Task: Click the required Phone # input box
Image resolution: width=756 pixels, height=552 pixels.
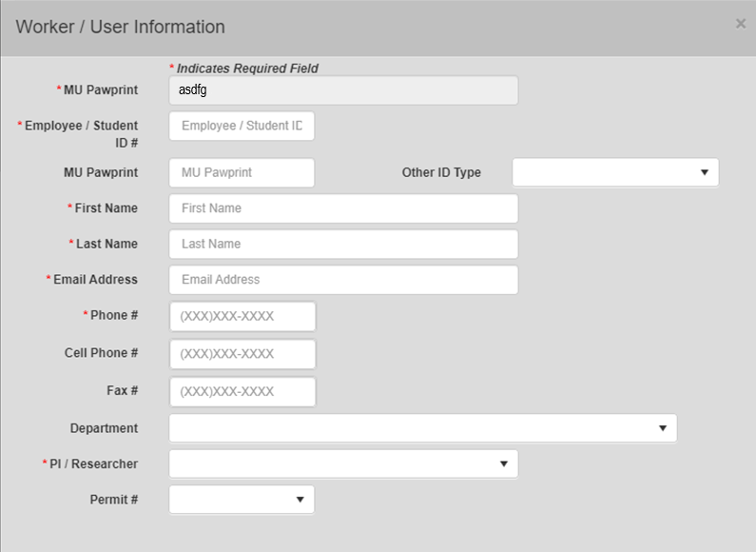Action: (242, 317)
